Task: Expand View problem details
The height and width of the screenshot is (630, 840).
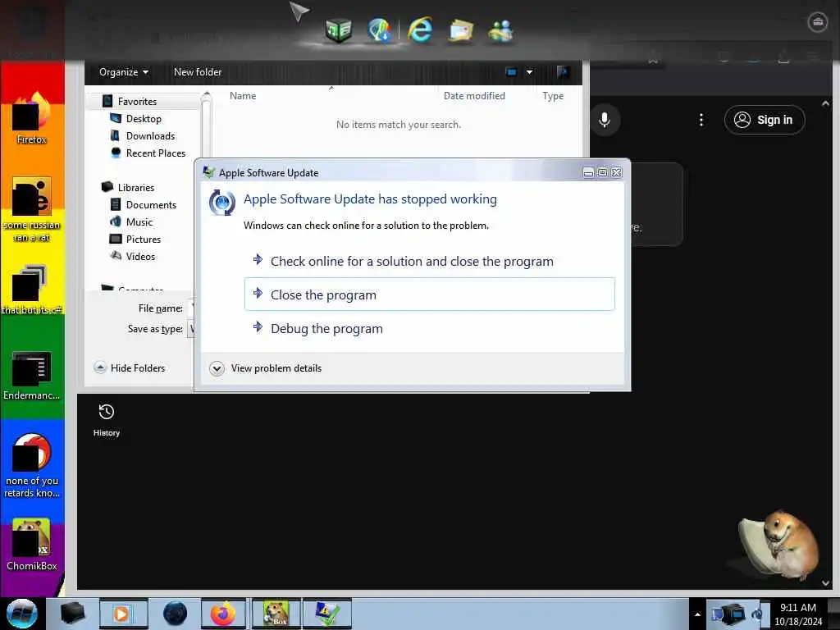Action: click(266, 368)
